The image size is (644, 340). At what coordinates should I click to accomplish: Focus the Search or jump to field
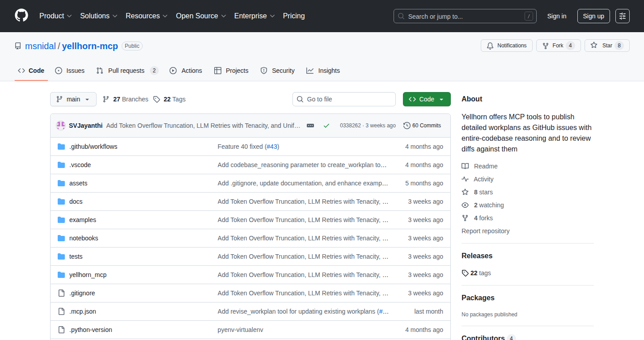coord(465,16)
